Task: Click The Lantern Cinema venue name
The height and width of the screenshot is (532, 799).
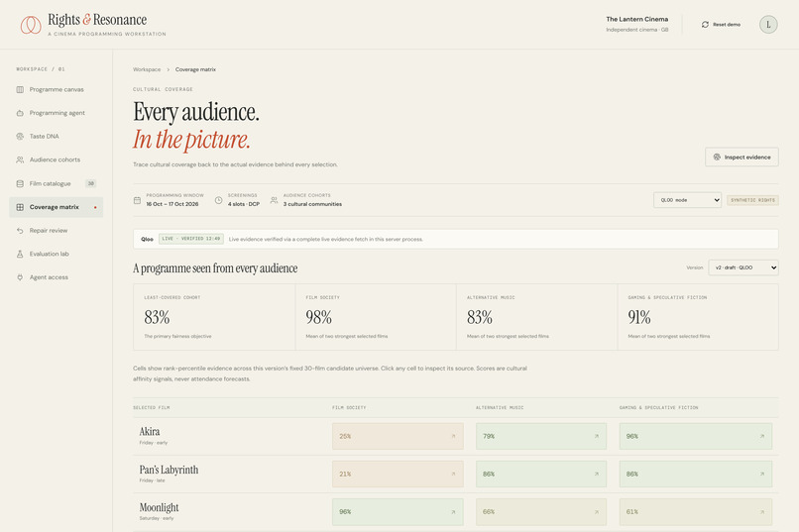Action: 637,19
